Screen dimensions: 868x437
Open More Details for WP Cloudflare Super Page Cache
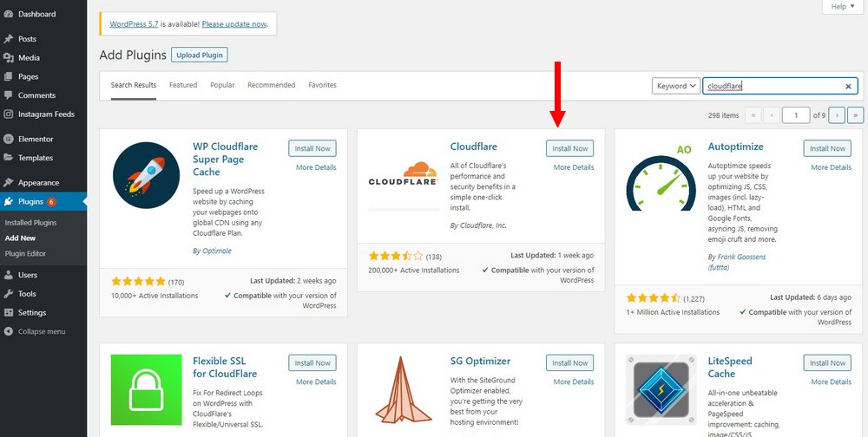click(x=316, y=167)
